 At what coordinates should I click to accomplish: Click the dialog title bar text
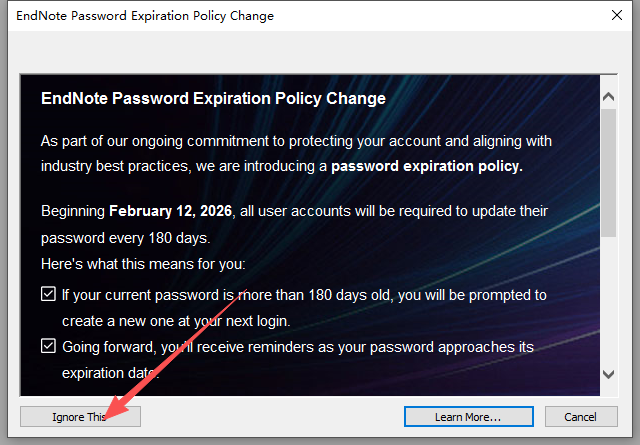145,16
